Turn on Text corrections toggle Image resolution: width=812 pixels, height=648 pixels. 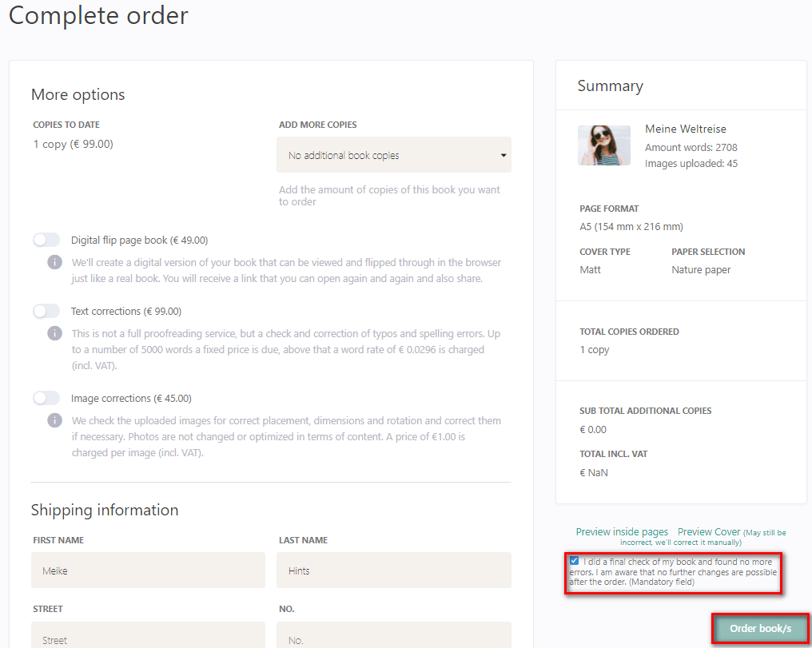pos(46,311)
